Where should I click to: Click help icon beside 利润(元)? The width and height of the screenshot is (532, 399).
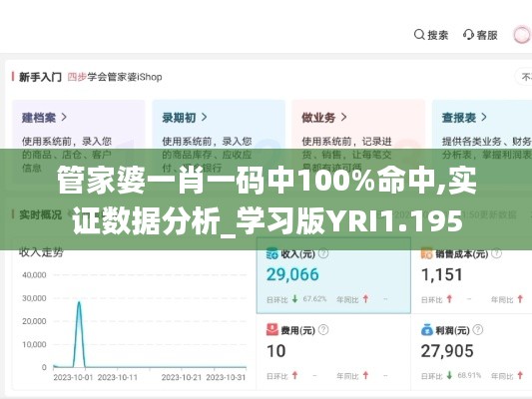tap(478, 329)
